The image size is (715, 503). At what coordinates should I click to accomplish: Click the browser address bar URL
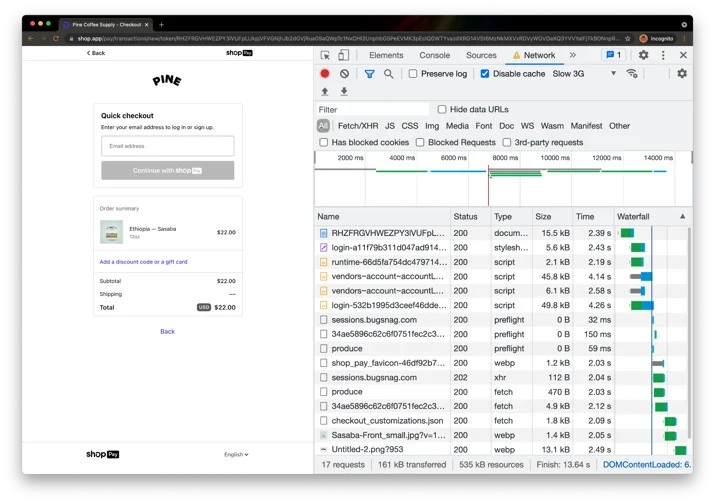pos(348,39)
